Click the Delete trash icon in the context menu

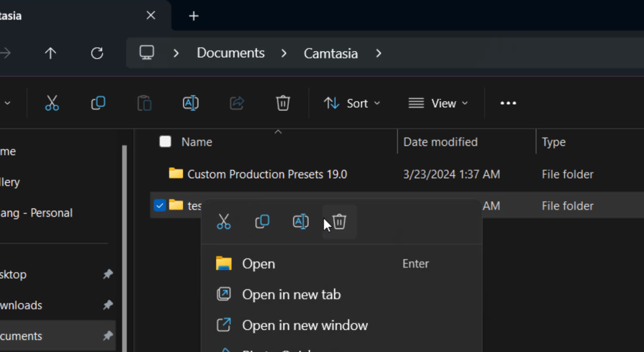coord(339,222)
